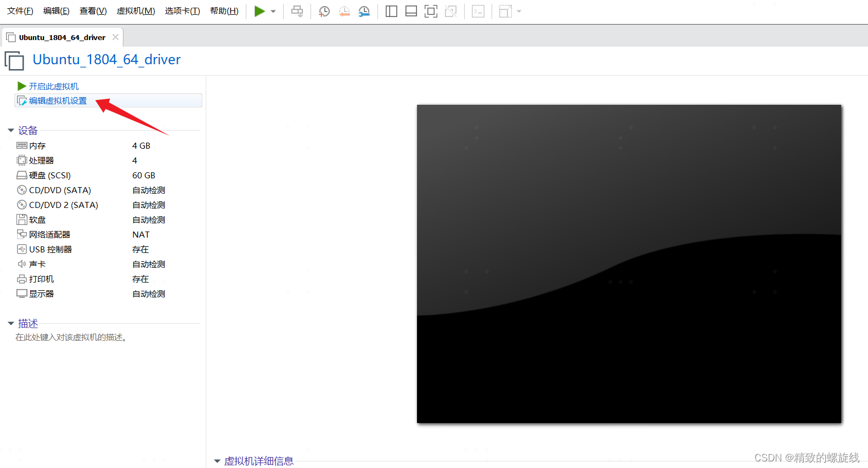Take a snapshot using the clock-plus icon

tap(324, 11)
